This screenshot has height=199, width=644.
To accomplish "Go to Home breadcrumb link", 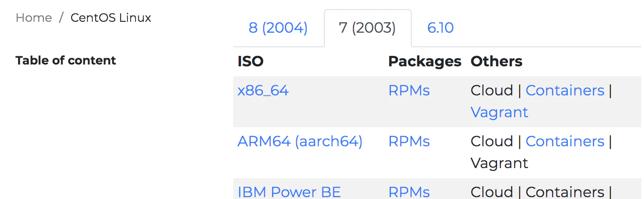I will point(34,18).
